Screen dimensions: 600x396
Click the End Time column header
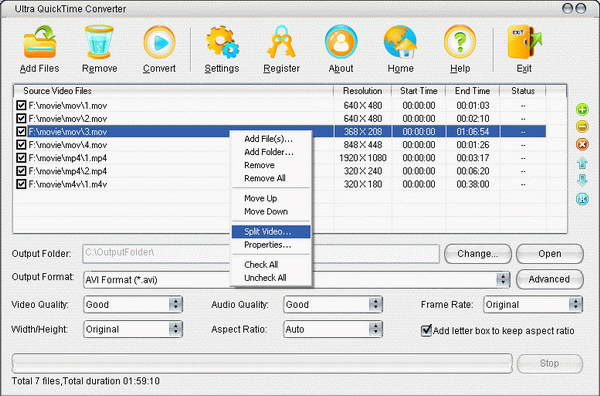coord(473,91)
